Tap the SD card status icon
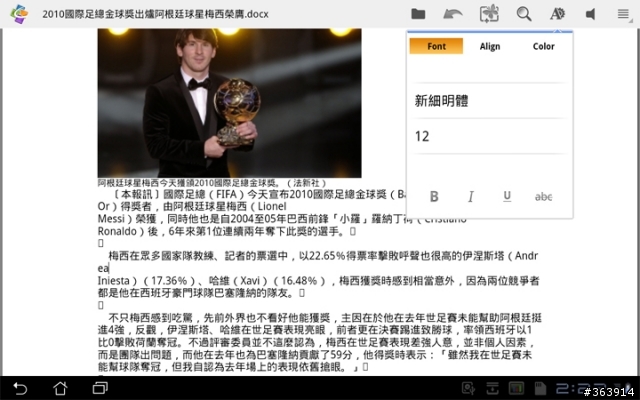This screenshot has width=640, height=400. (540, 389)
